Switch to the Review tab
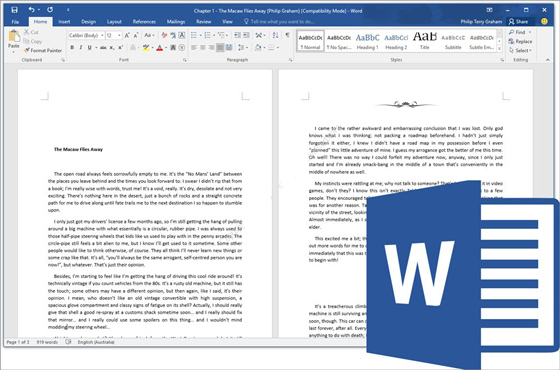Viewport: 560px width, 370px height. (204, 22)
